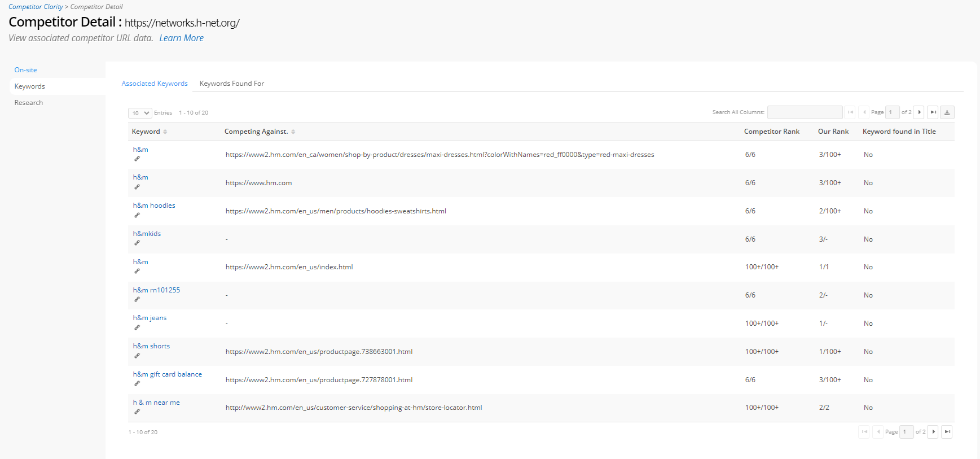Click link icon under h&mkids keyword
Screen dimensions: 980x459
[x=137, y=243]
